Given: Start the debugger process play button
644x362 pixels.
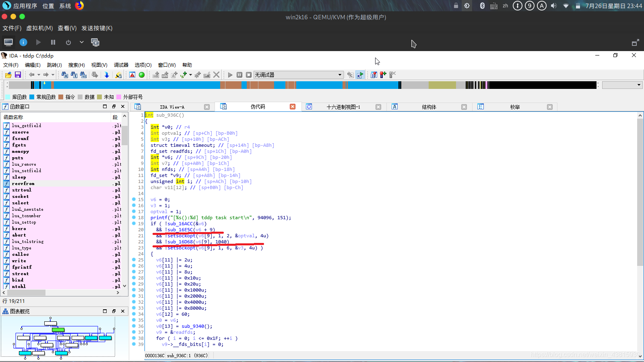Looking at the screenshot, I should tap(230, 75).
